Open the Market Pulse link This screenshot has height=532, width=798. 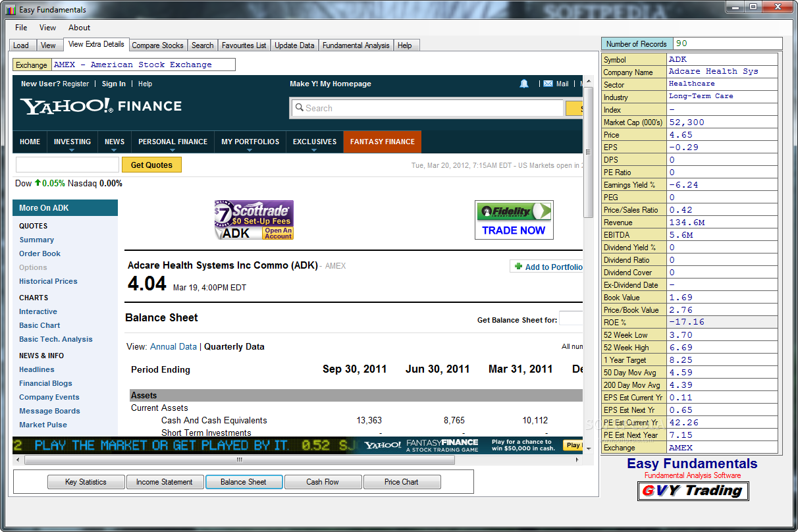coord(43,425)
